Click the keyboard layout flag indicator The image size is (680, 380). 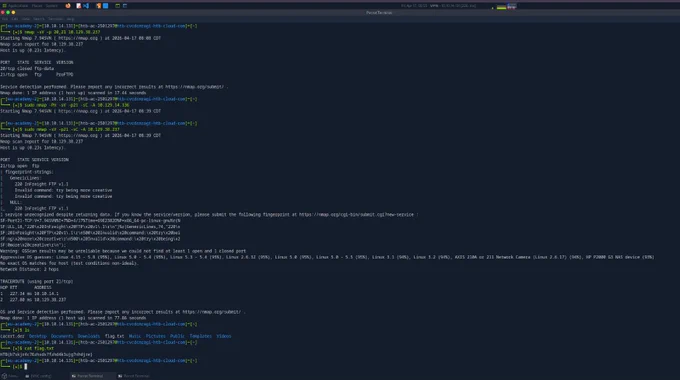(x=512, y=6)
